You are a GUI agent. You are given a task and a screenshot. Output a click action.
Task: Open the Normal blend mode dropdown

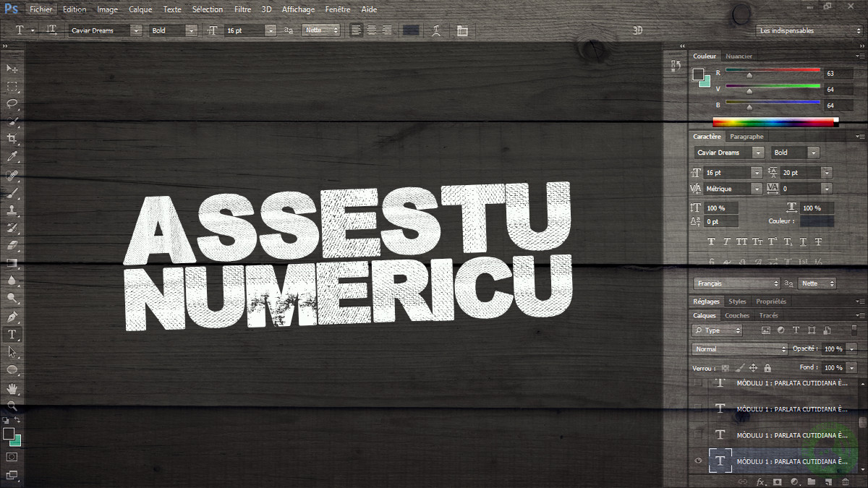coord(739,349)
